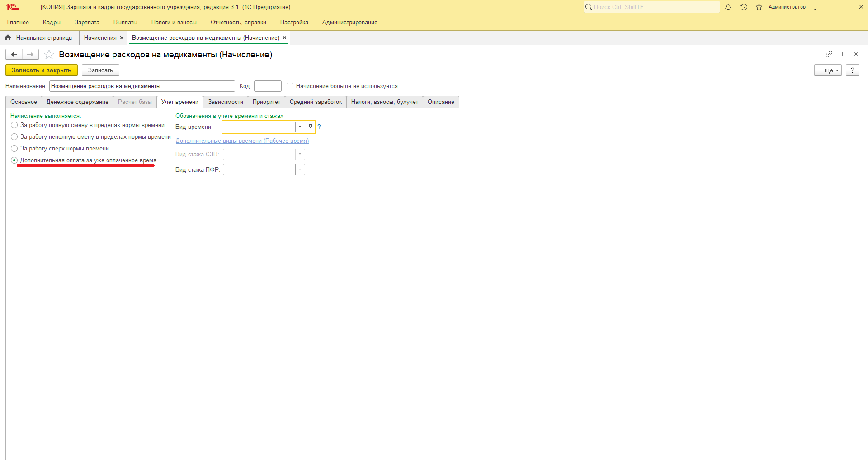Screen dimensions: 868x460
Task: Open the Зарплата menu section
Action: [x=87, y=23]
